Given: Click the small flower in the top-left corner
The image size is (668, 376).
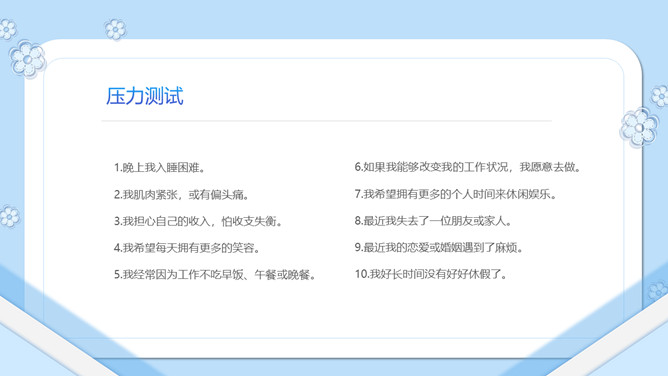Looking at the screenshot, I should click(x=7, y=29).
